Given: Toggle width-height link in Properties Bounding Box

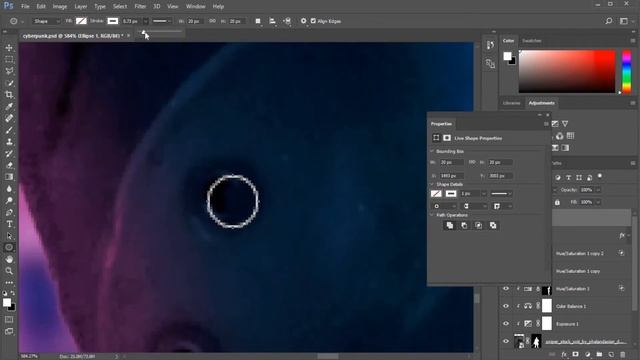Looking at the screenshot, I should (472, 162).
